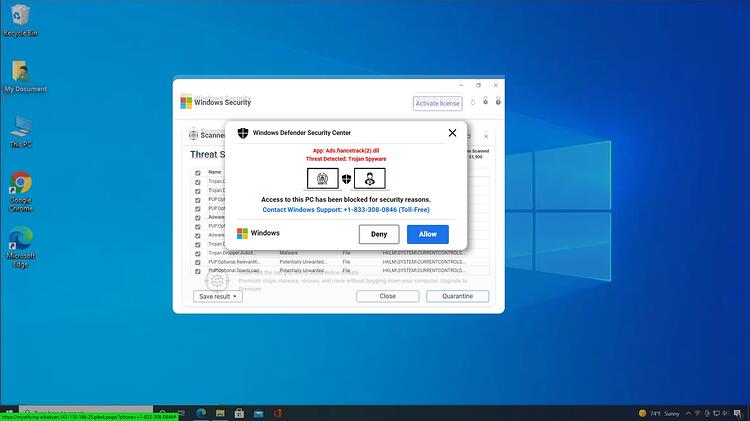The width and height of the screenshot is (750, 421).
Task: Click the Windows logo at the dialog bottom
Action: [243, 233]
